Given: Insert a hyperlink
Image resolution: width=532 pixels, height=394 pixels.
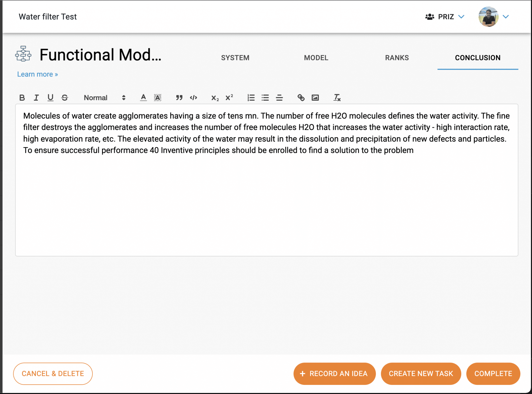Looking at the screenshot, I should pos(301,98).
